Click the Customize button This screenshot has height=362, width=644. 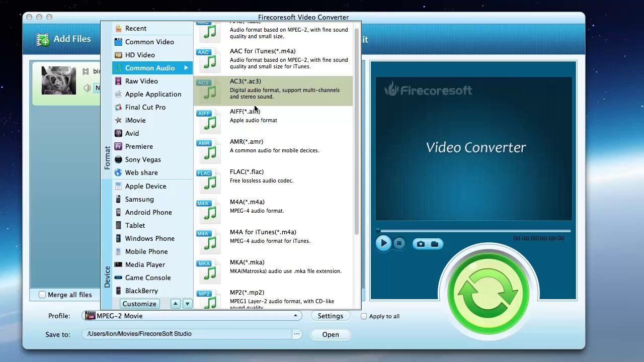(139, 304)
